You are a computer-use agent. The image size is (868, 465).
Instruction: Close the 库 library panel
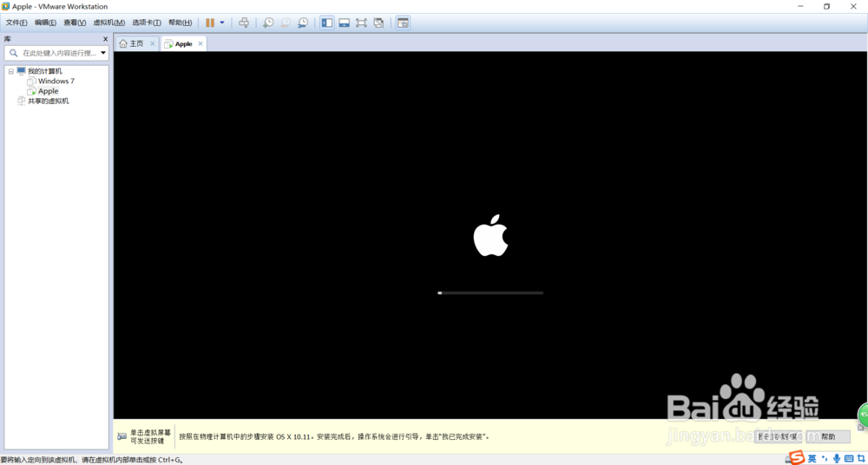105,39
